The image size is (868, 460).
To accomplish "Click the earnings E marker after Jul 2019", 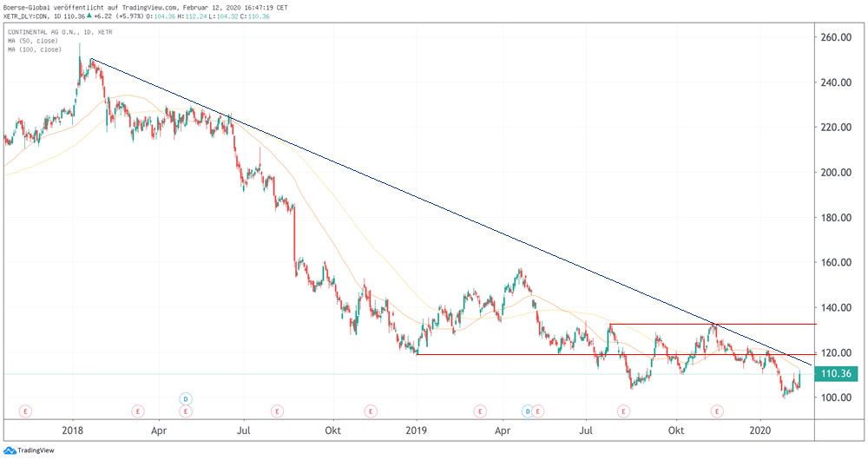I will click(x=624, y=411).
